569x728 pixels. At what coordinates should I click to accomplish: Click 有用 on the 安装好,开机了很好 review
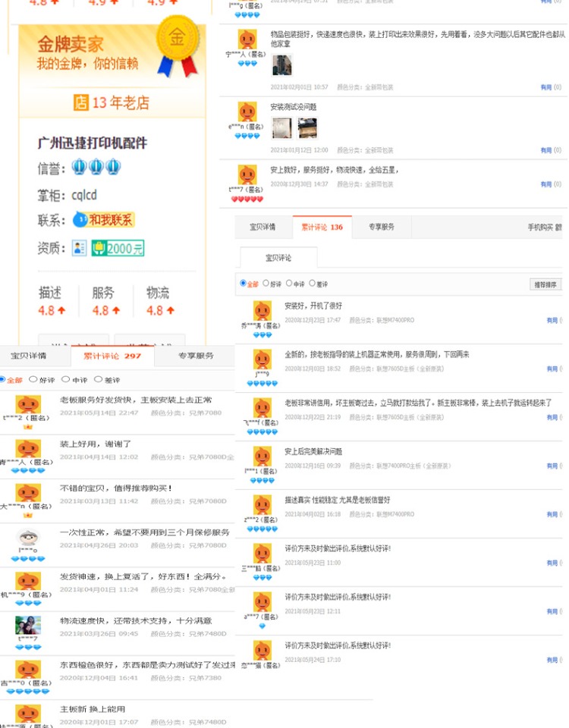554,320
